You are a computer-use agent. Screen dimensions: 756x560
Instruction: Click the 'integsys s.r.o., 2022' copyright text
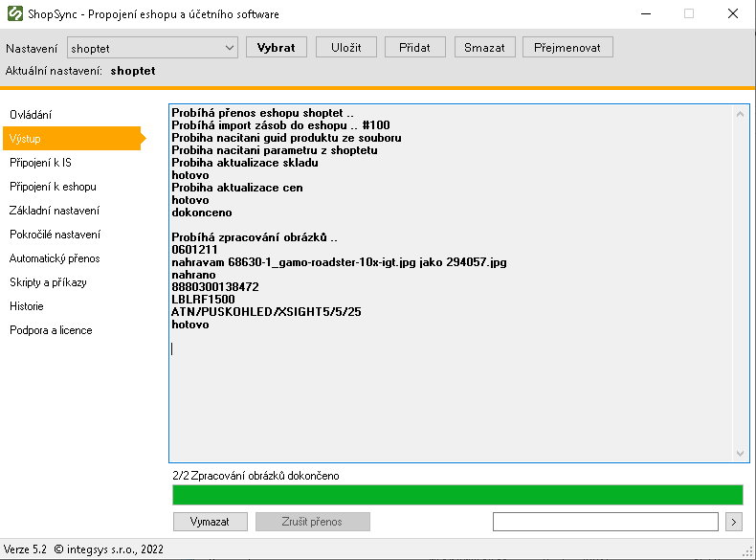pos(109,549)
